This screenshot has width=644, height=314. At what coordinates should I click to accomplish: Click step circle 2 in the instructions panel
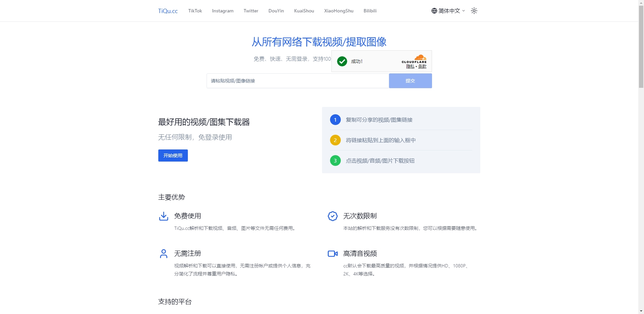pyautogui.click(x=335, y=140)
